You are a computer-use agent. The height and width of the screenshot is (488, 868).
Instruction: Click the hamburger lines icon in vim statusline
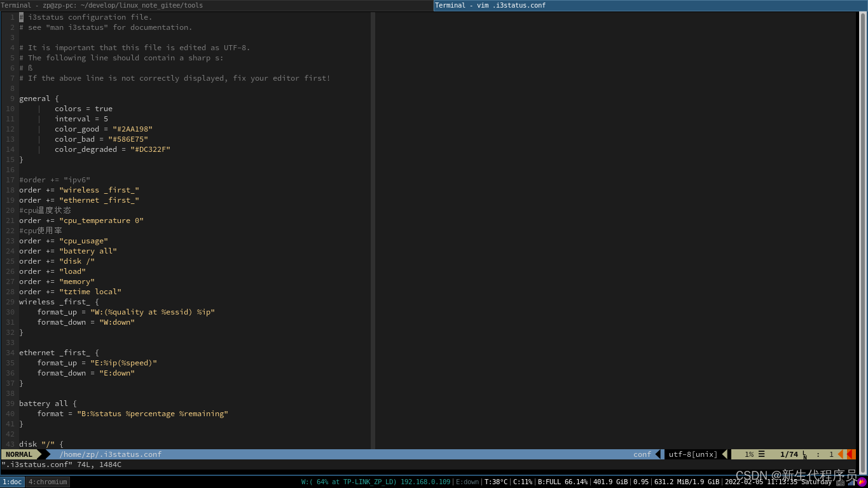pyautogui.click(x=761, y=454)
